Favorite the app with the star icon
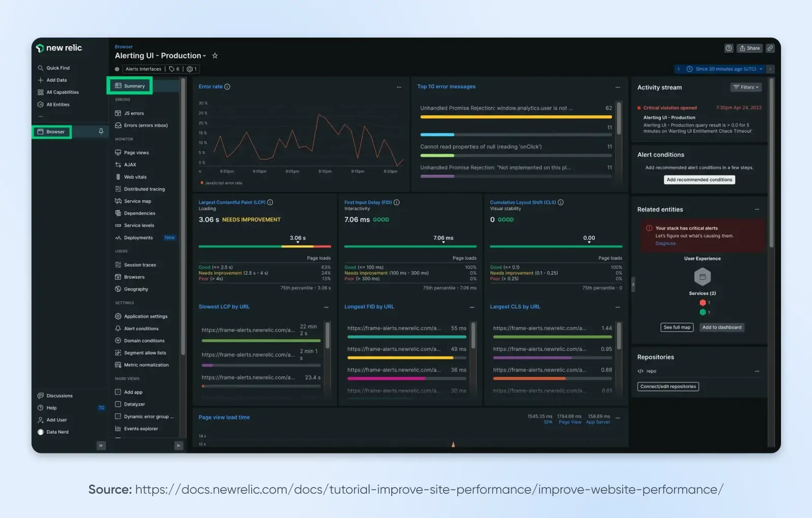The width and height of the screenshot is (812, 518). [215, 56]
